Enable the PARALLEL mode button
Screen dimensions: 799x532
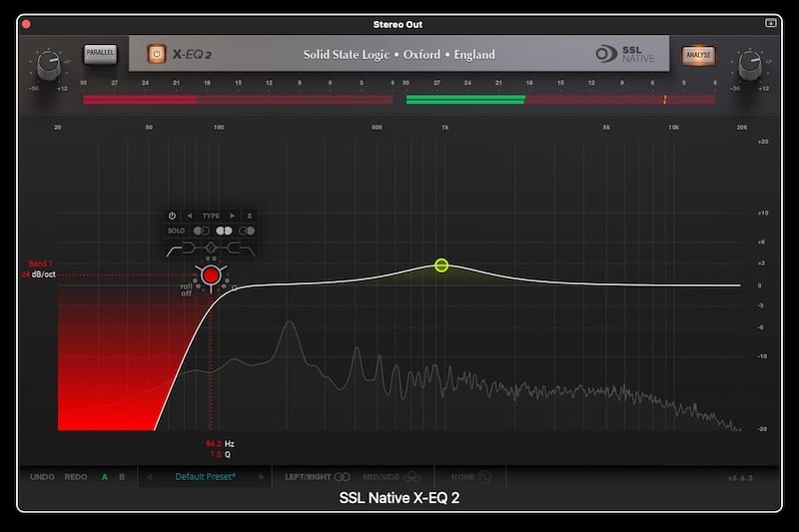[x=100, y=54]
